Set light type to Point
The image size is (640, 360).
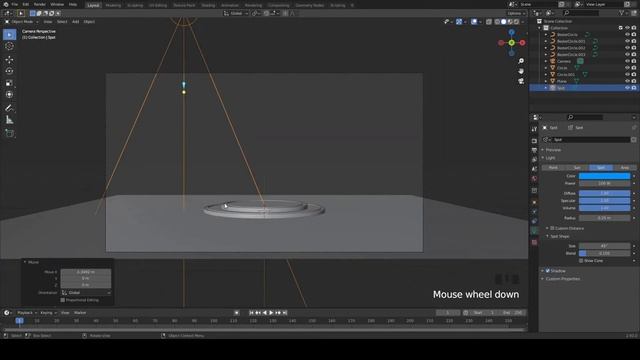[553, 168]
